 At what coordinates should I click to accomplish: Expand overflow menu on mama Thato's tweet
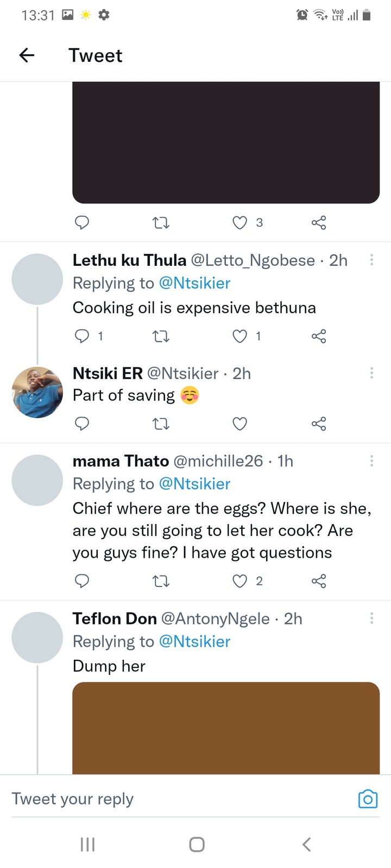(371, 461)
